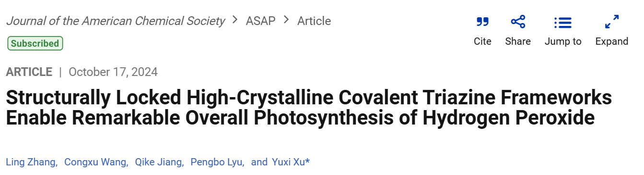The image size is (644, 175).
Task: Open author Ling Zhang's profile
Action: (x=31, y=162)
